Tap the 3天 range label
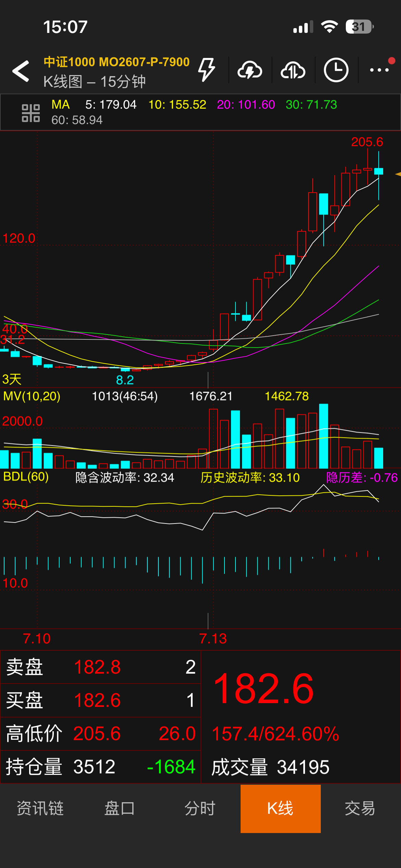Viewport: 401px width, 868px height. click(x=12, y=379)
